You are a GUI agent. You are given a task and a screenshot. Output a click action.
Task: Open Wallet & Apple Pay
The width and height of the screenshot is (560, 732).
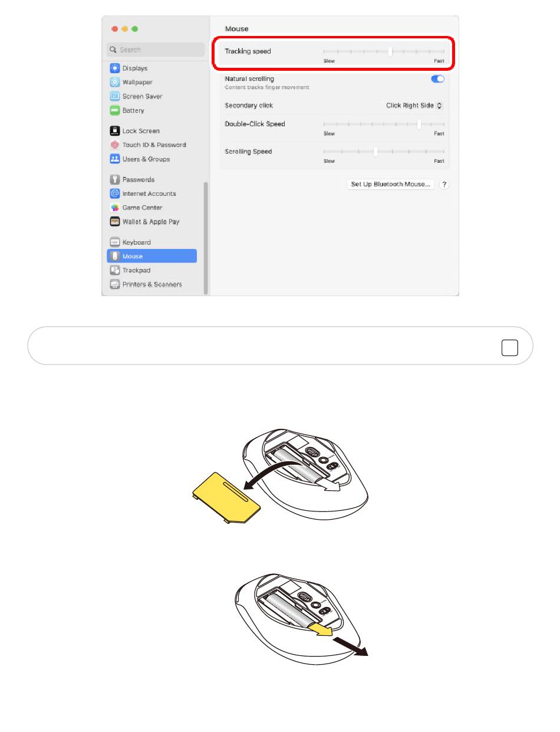point(151,222)
